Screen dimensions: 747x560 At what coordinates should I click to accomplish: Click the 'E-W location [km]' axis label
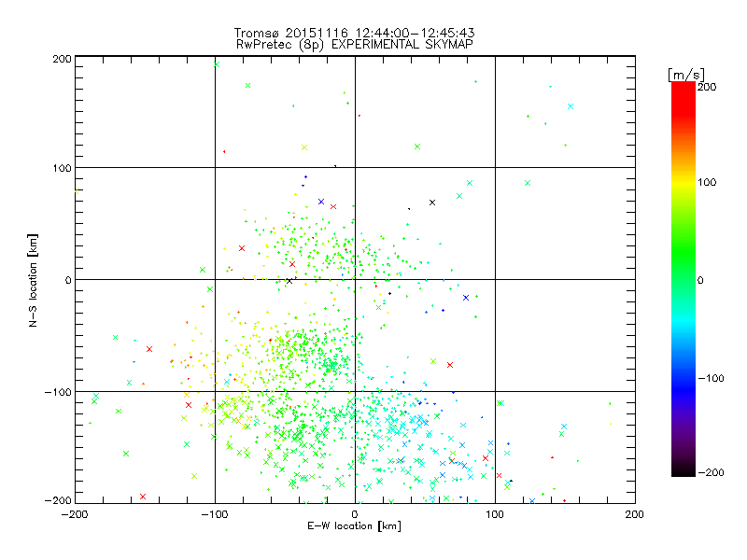click(354, 525)
